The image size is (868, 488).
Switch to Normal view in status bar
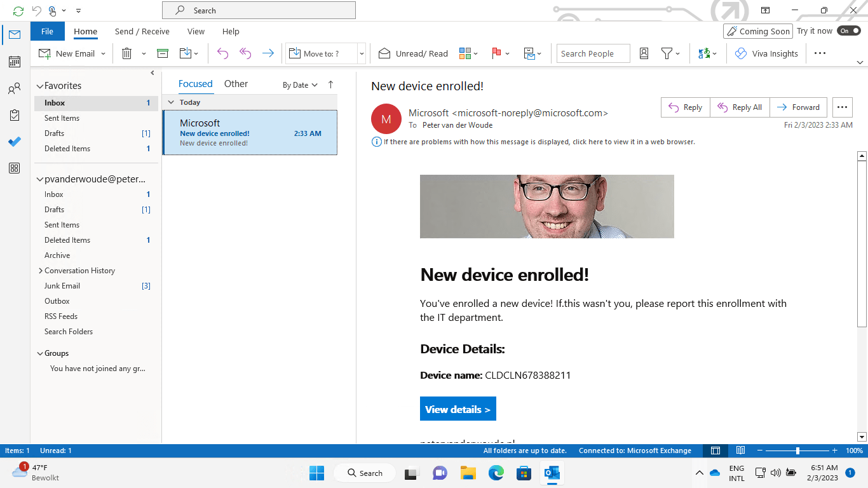pos(715,451)
